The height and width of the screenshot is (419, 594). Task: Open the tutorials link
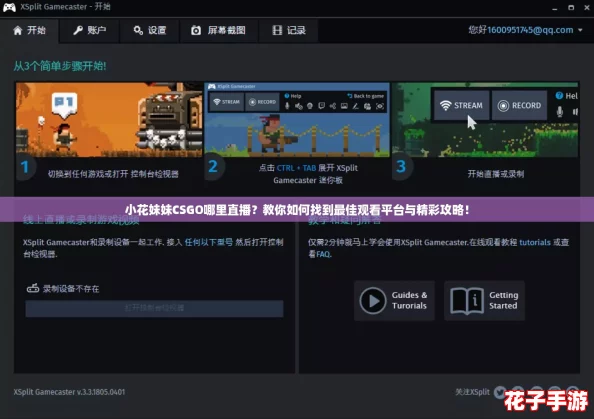coord(535,242)
